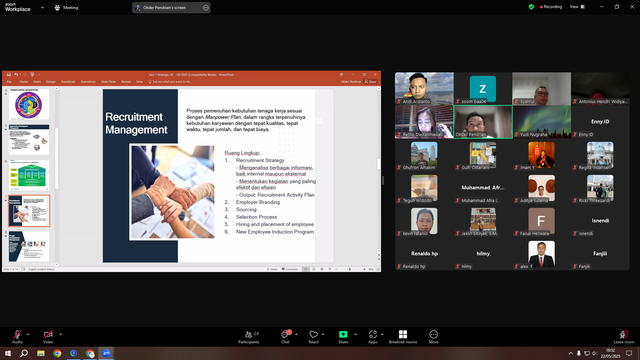Click the green encryption shield icon
This screenshot has height=360, width=640.
coord(531,7)
